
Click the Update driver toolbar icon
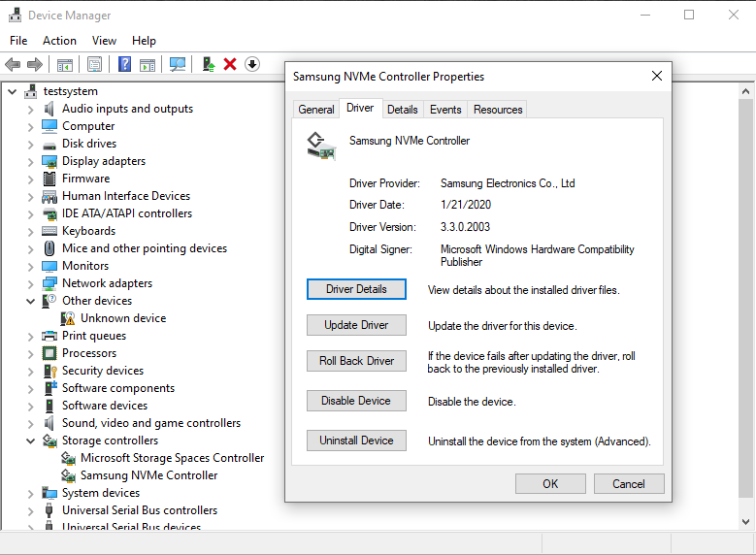coord(209,64)
